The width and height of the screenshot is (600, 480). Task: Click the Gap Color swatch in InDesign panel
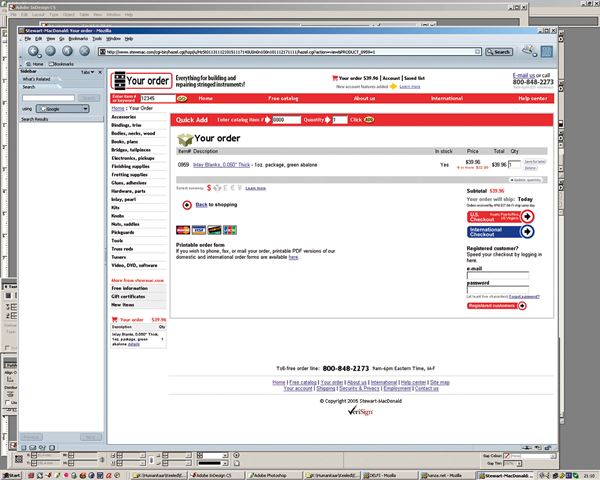pyautogui.click(x=507, y=456)
